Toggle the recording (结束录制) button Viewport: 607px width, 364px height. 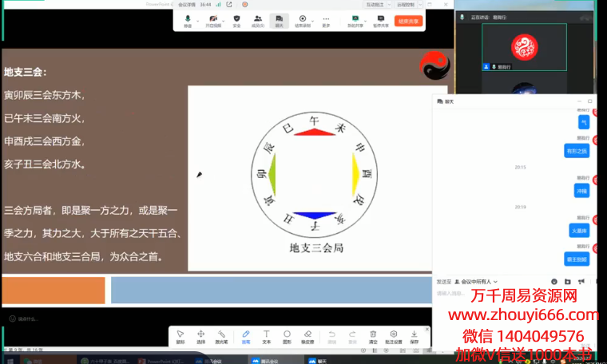[x=302, y=20]
